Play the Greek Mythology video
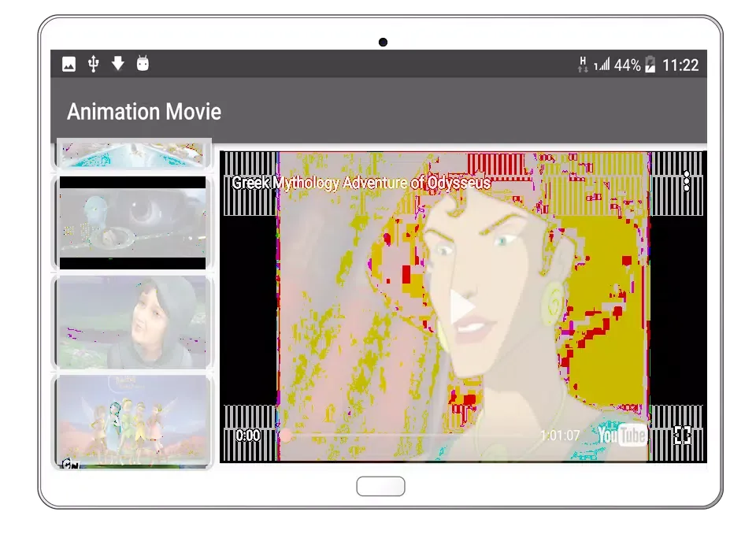The image size is (756, 534). (x=462, y=307)
